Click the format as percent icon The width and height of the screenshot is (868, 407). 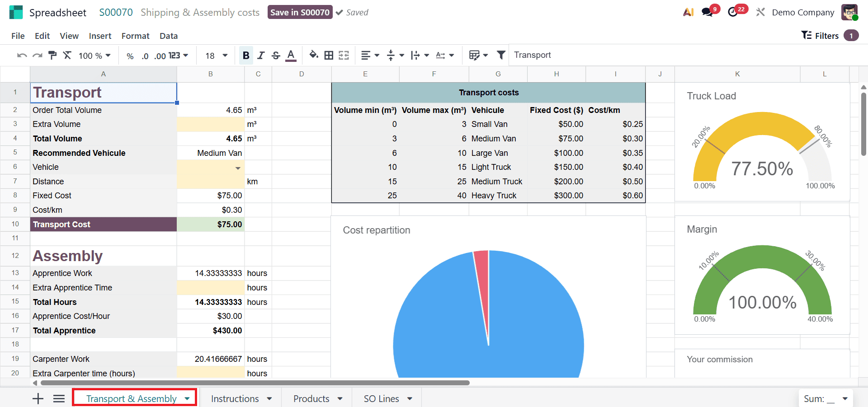click(x=130, y=56)
